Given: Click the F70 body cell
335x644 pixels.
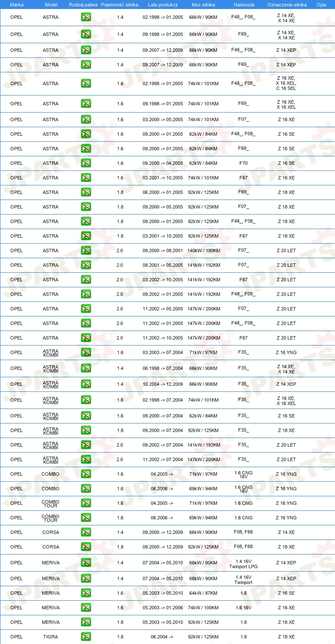Looking at the screenshot, I should point(243,163).
